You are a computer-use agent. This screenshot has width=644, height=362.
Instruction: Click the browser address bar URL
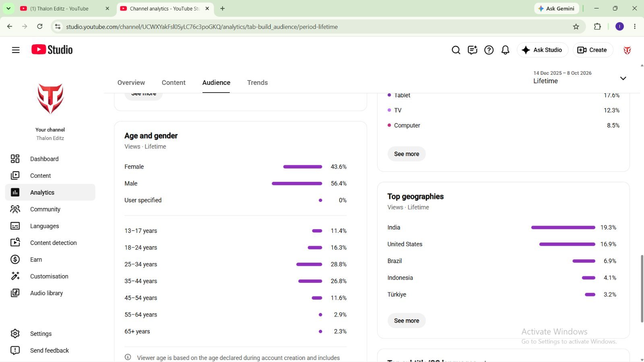click(202, 27)
